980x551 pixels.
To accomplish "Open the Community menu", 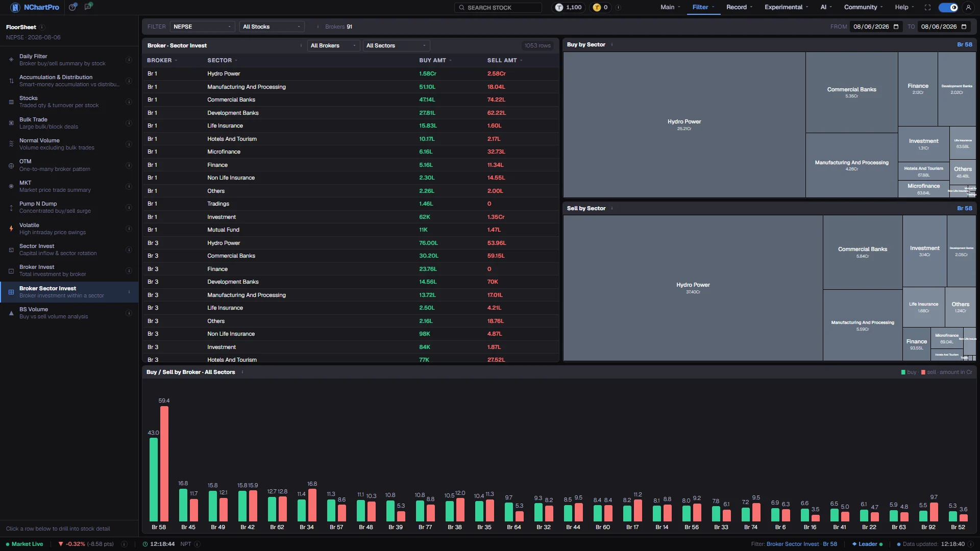I will point(863,7).
